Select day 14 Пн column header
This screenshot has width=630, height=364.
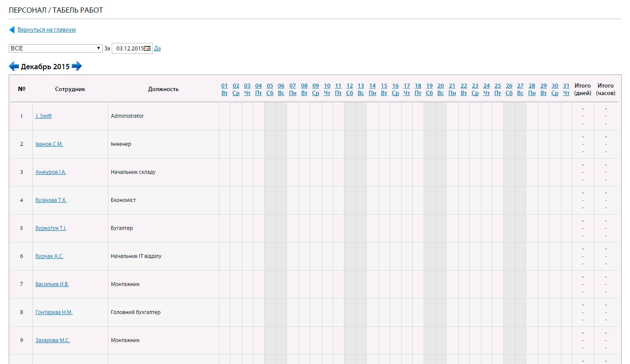point(372,89)
